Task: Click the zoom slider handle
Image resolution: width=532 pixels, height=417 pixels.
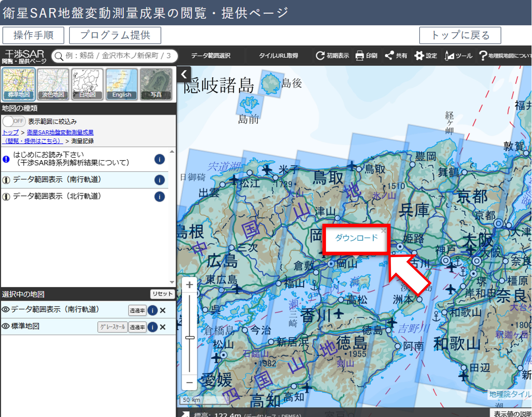Action: [x=190, y=338]
